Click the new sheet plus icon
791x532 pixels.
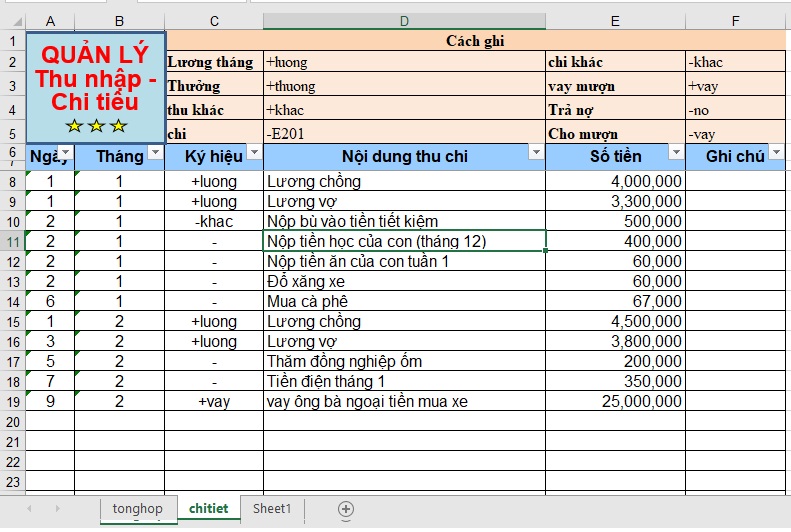[346, 509]
